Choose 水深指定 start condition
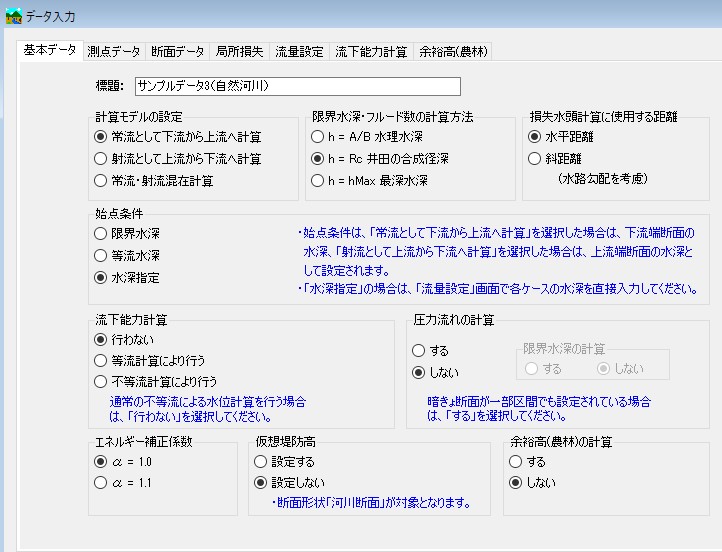722x552 pixels. tap(127, 278)
